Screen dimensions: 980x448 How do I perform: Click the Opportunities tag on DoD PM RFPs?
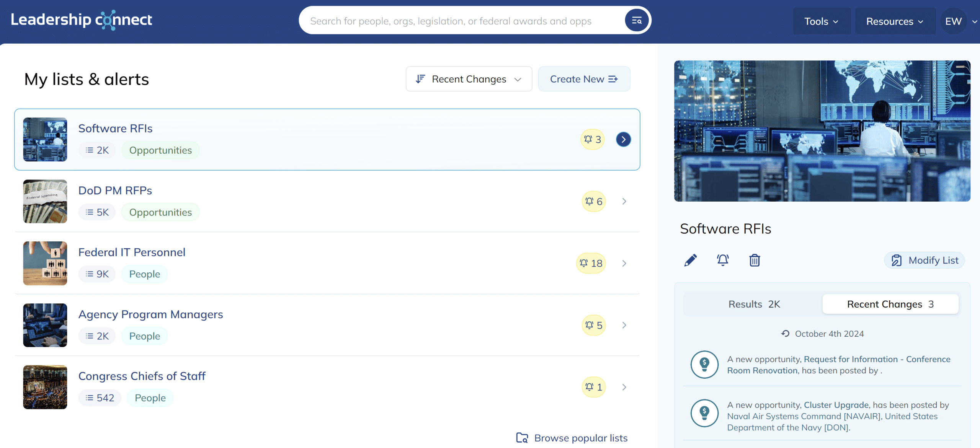point(160,212)
